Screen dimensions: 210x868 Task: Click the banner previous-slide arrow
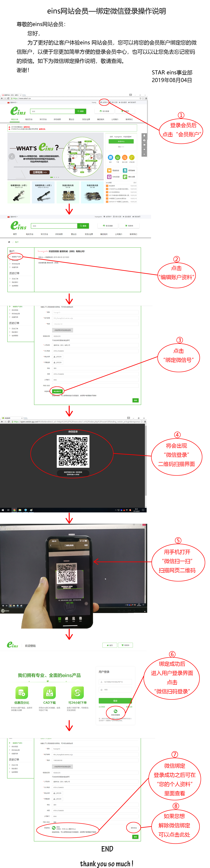point(12,156)
